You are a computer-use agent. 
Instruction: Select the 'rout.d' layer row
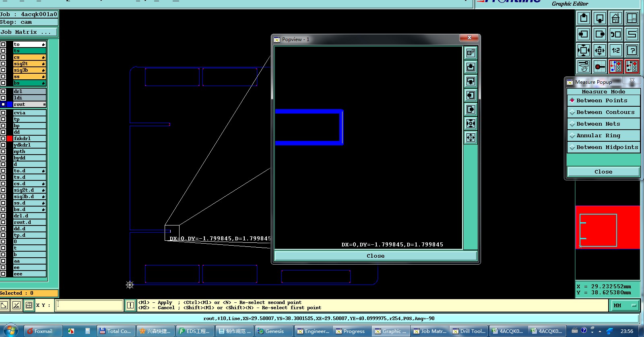(30, 222)
